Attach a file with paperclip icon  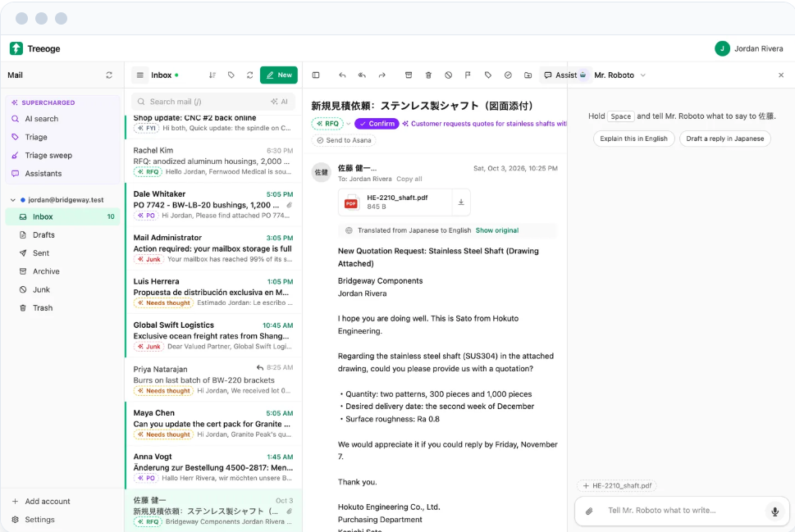click(x=589, y=512)
